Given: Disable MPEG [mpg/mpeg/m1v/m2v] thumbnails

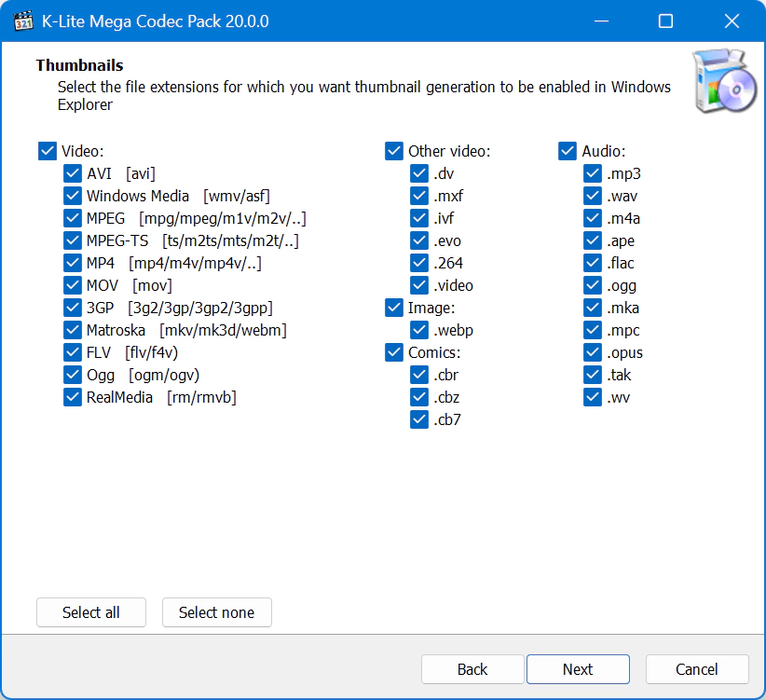Looking at the screenshot, I should click(73, 218).
